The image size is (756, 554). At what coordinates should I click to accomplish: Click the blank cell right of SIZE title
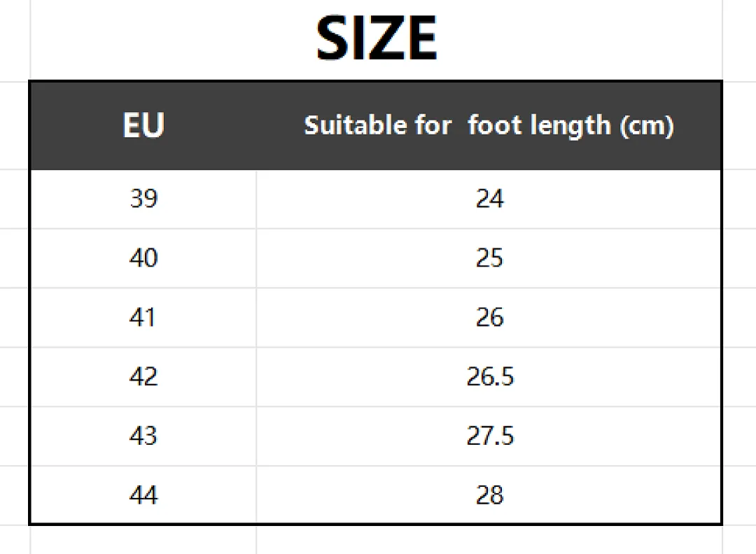pyautogui.click(x=739, y=41)
